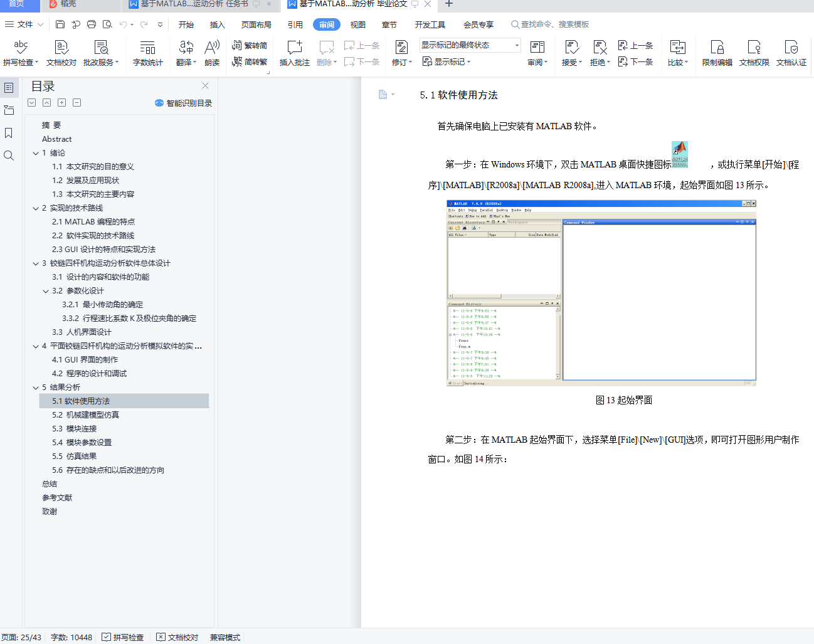Click 插入批注 to insert a comment
Image resolution: width=814 pixels, height=644 pixels.
click(295, 53)
